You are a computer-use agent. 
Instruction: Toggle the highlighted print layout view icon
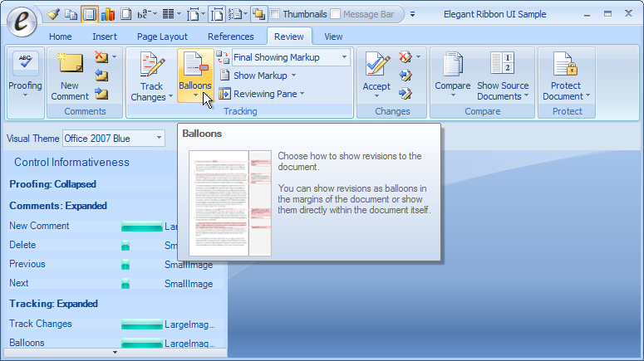(90, 14)
